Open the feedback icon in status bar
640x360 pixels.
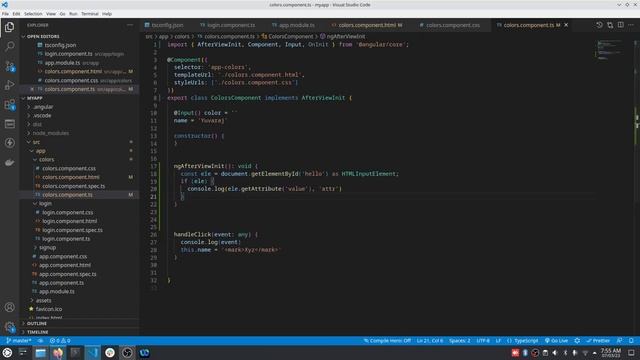point(619,340)
